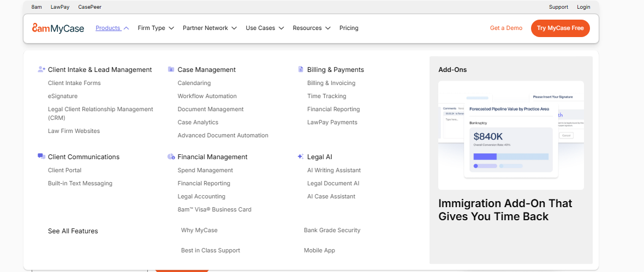Open the Support link
This screenshot has height=272, width=644.
pyautogui.click(x=558, y=7)
